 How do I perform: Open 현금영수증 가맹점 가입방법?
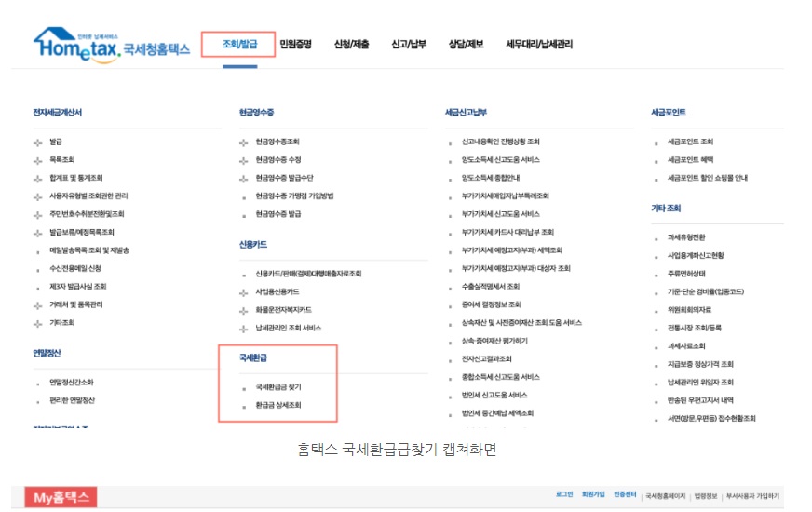click(x=294, y=195)
